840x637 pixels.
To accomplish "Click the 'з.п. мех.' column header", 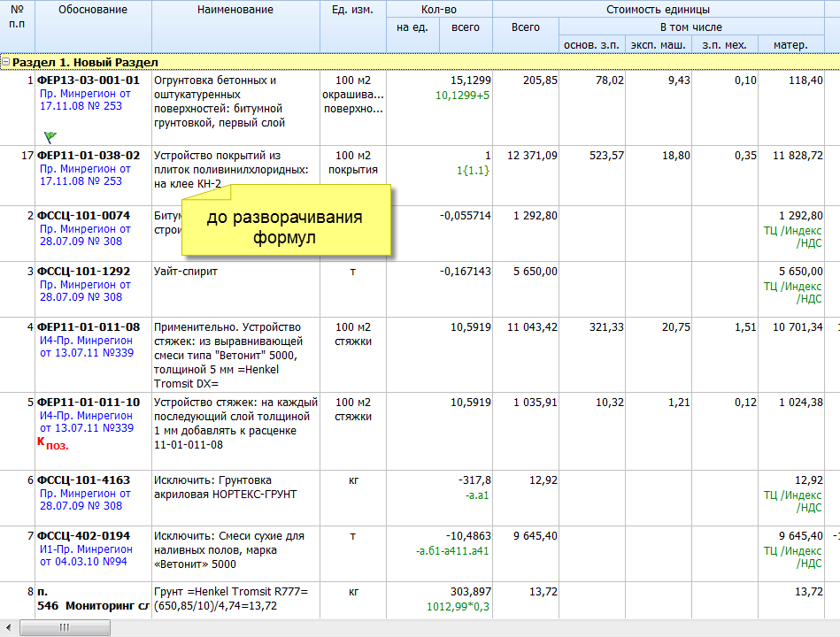I will coord(725,45).
